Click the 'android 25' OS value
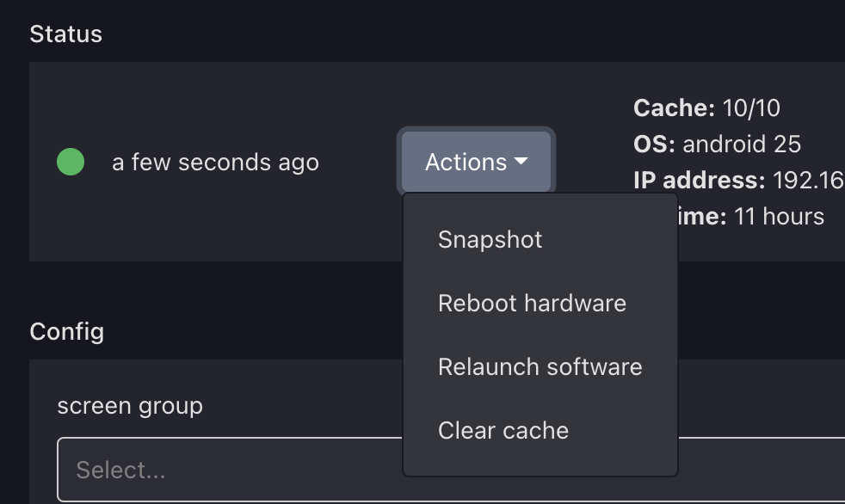The height and width of the screenshot is (504, 845). pos(741,144)
